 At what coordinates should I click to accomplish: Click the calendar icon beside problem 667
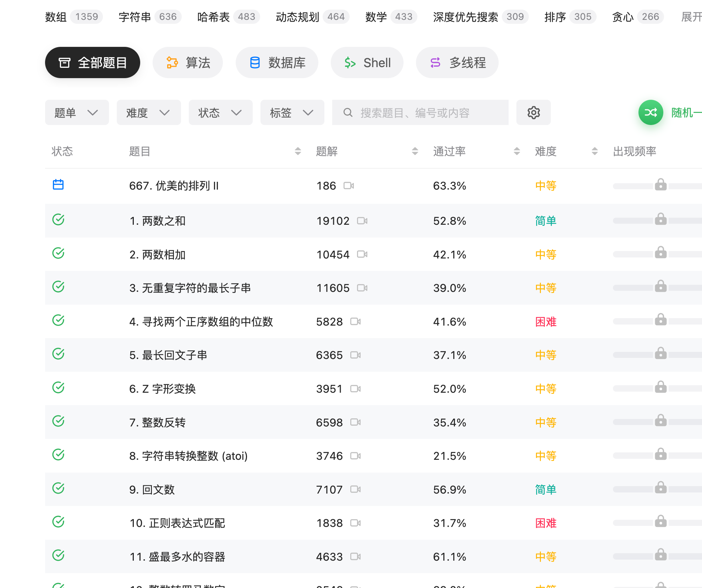click(58, 185)
